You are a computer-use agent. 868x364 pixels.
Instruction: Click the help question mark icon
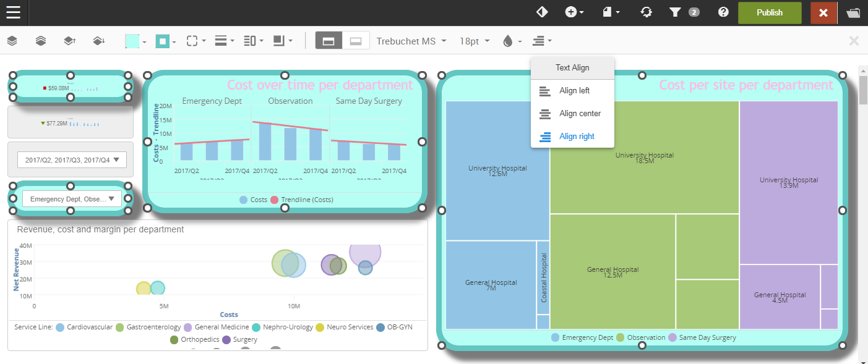723,12
